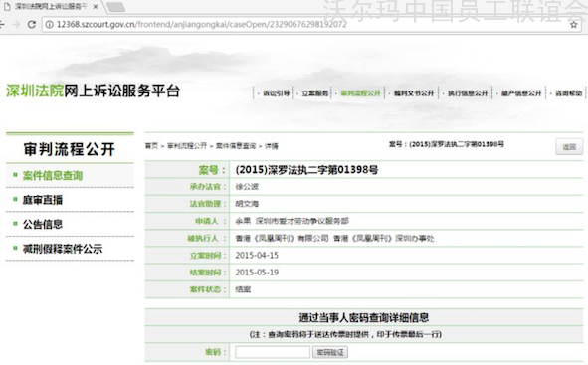This screenshot has width=588, height=365.
Task: Click the 首页 breadcrumb link
Action: click(x=152, y=146)
